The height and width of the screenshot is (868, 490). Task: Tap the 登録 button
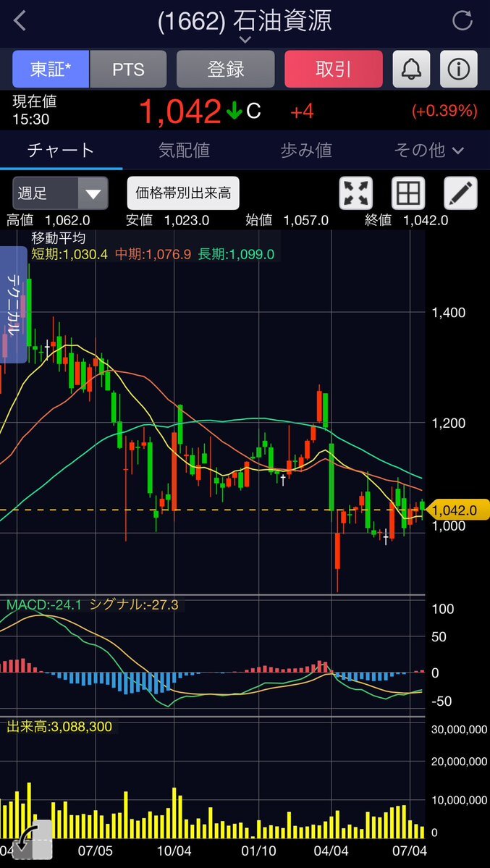coord(225,69)
